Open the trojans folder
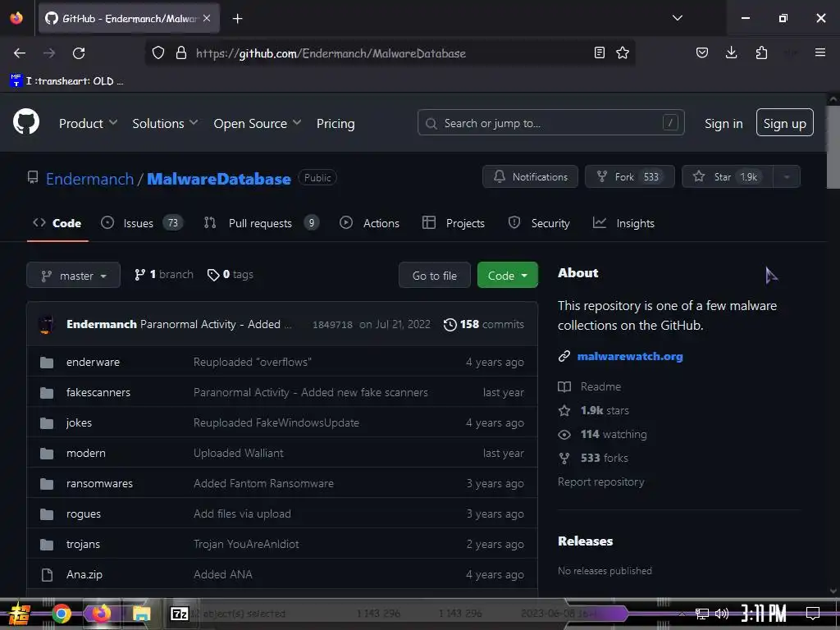The image size is (840, 630). coord(83,545)
